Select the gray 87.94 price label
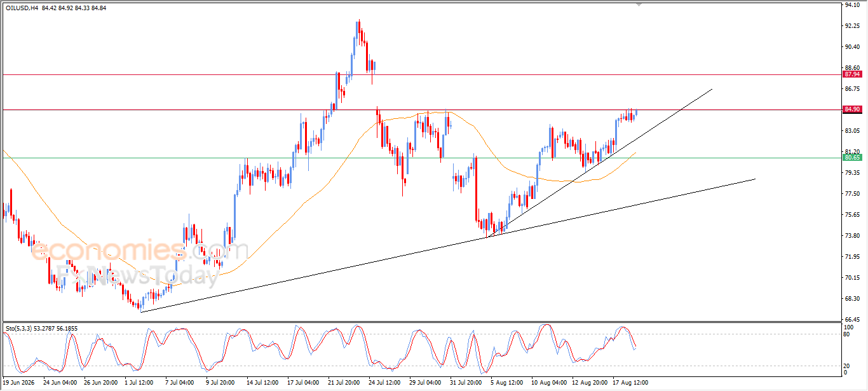 [x=852, y=74]
